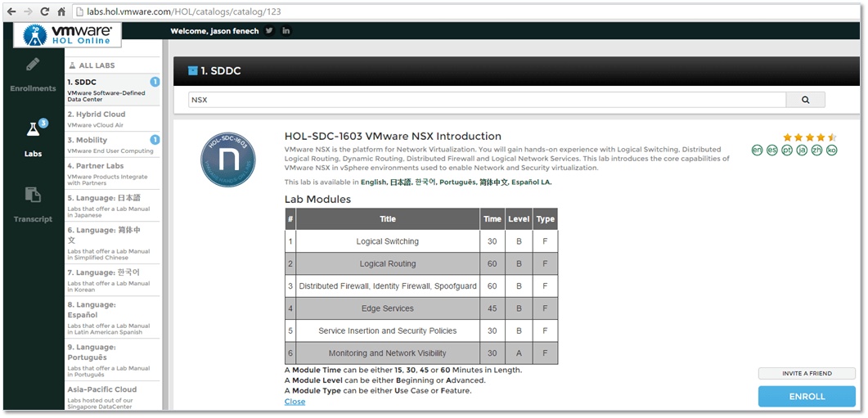Click the five-star lab rating

(x=809, y=137)
